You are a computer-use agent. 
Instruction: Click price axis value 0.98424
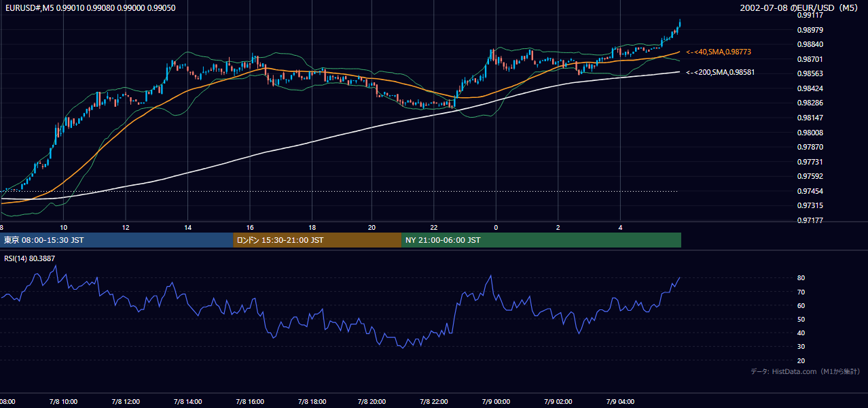coord(810,88)
